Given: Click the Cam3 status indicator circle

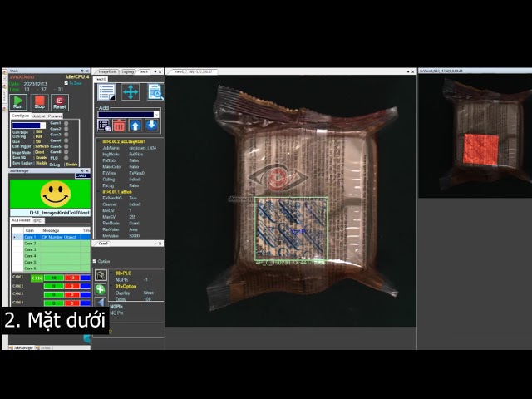Looking at the screenshot, I should 66,135.
